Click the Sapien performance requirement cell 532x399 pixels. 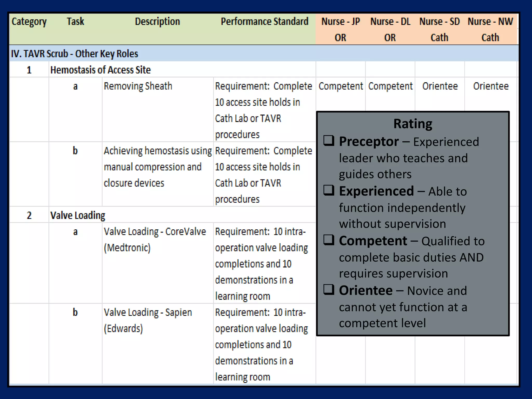coord(264,344)
